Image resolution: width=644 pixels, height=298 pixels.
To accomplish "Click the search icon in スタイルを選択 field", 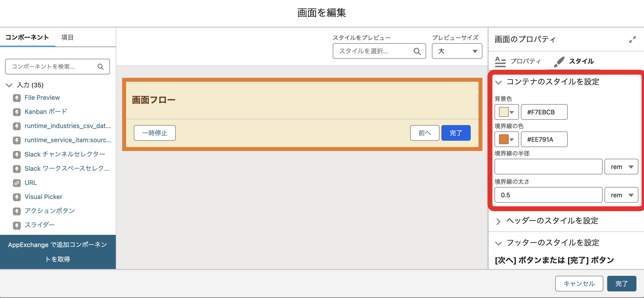I will point(417,51).
